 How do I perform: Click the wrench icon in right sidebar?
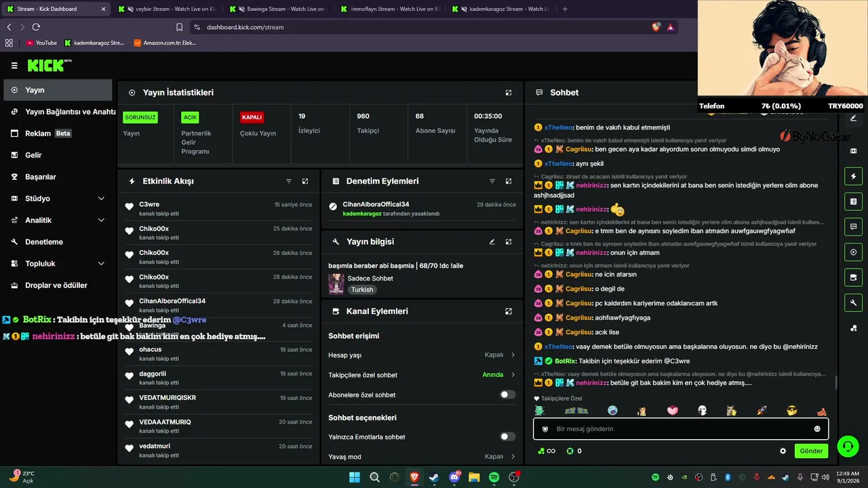pos(853,302)
